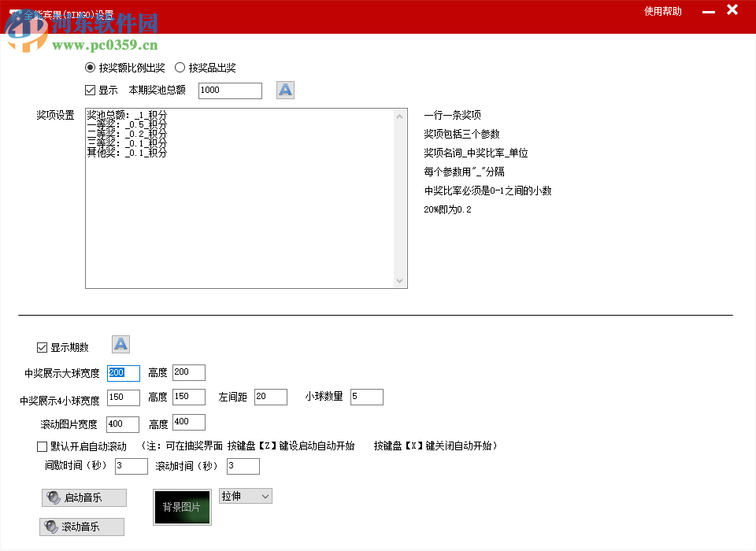Click the 启动音乐 button
The width and height of the screenshot is (756, 551).
click(83, 497)
